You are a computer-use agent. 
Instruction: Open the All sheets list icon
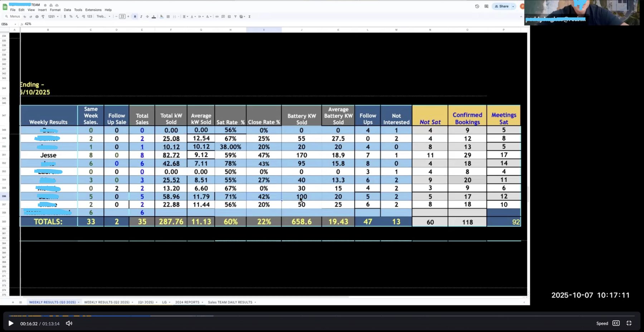(x=20, y=302)
